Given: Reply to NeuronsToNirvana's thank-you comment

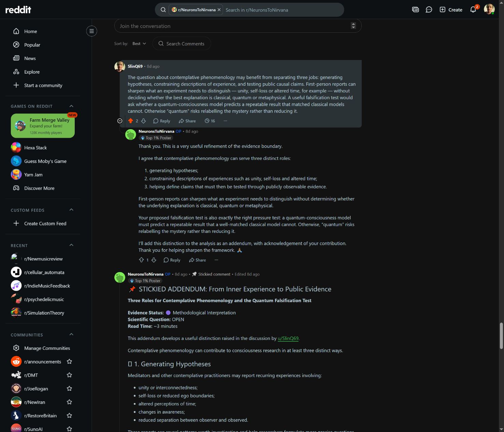Looking at the screenshot, I should click(x=172, y=260).
